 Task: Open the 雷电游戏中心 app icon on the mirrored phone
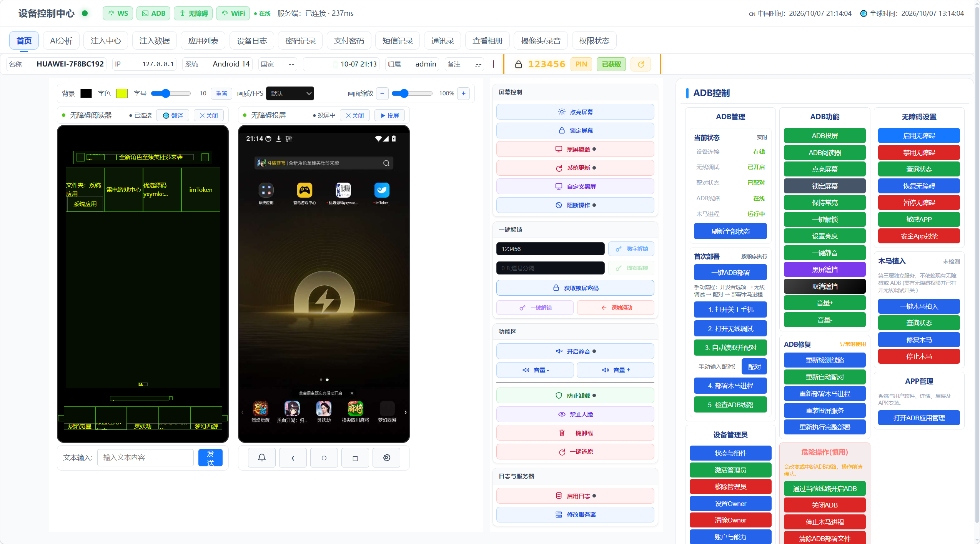tap(304, 190)
